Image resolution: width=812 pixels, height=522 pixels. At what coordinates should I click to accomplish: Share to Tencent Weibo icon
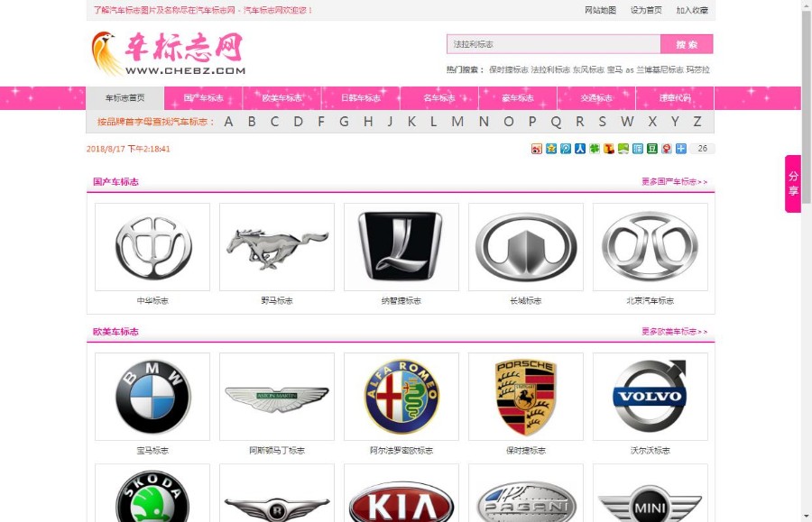pos(566,149)
